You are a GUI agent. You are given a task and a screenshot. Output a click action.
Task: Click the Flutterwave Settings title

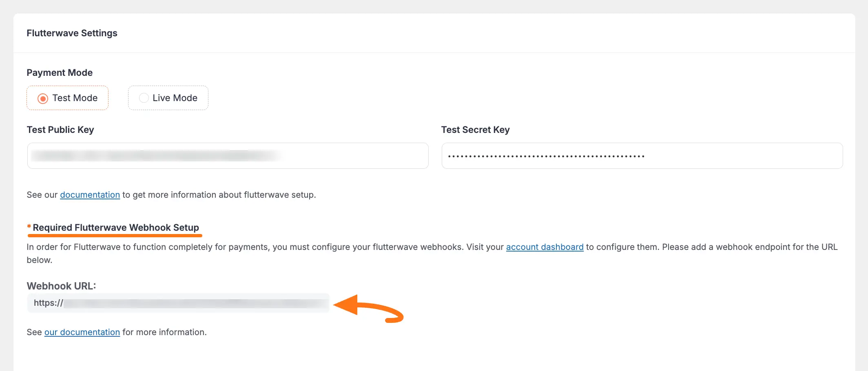72,33
